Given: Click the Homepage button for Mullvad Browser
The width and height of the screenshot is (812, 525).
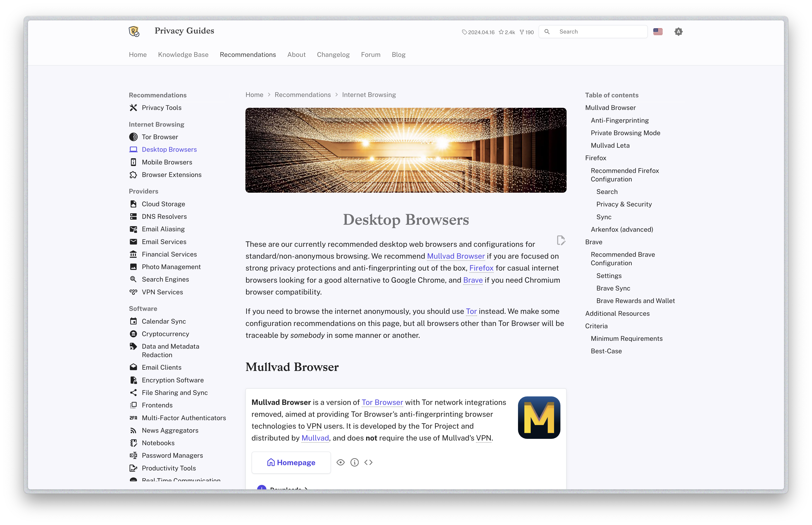Looking at the screenshot, I should point(291,463).
